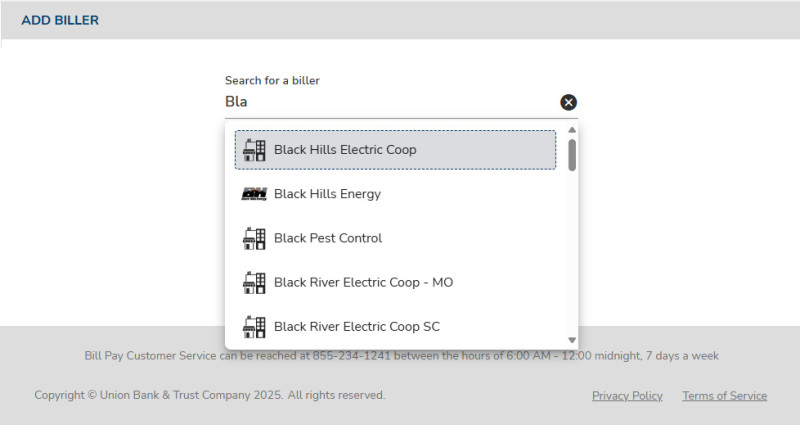Screen dimensions: 800x425
Task: Click the Add Biller header title
Action: click(60, 20)
